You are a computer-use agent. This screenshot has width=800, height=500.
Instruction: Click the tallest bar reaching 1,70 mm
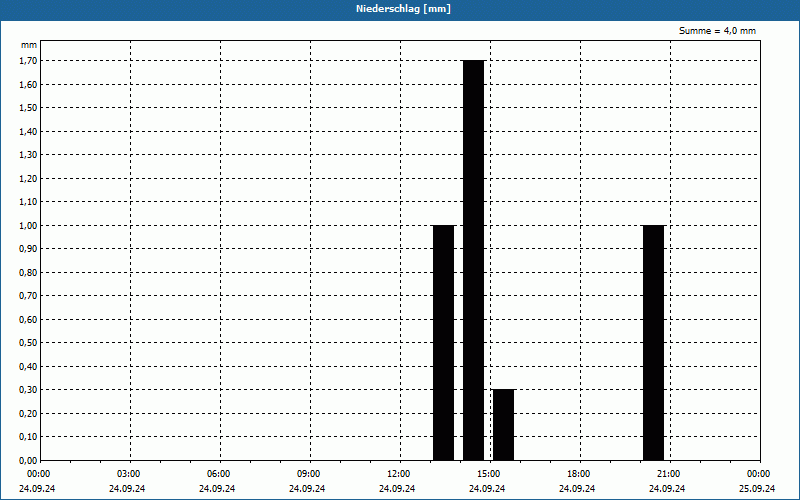[473, 260]
